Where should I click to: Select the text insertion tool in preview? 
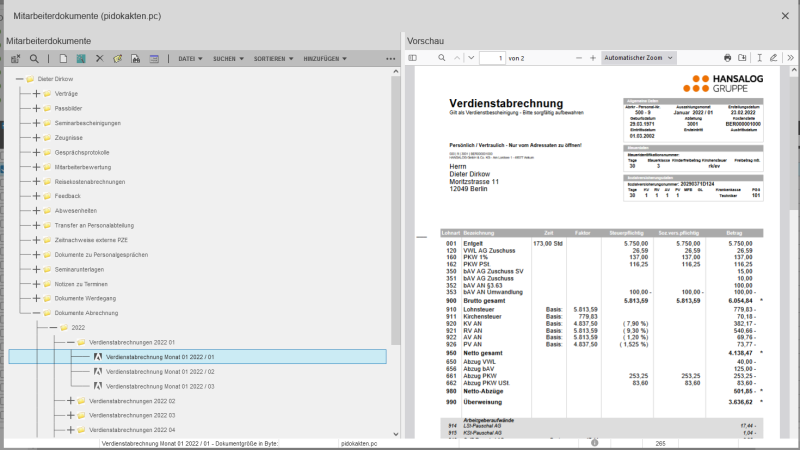click(759, 58)
